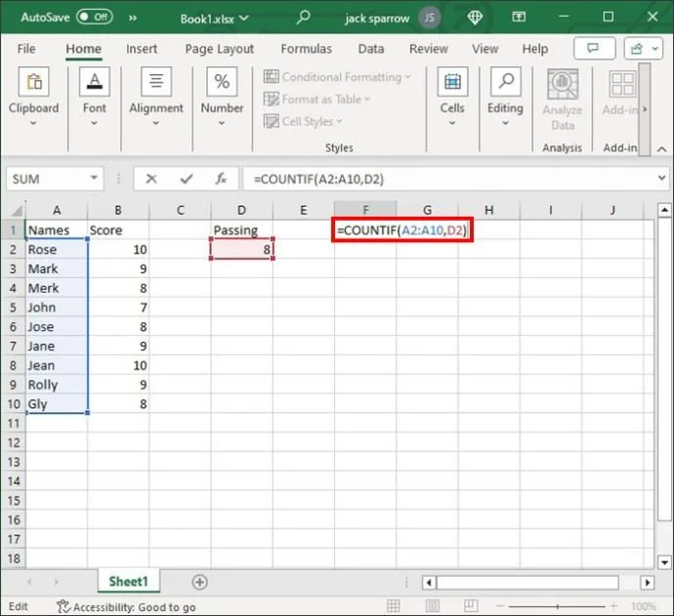The width and height of the screenshot is (674, 616).
Task: Click the Alignment group icon
Action: tap(156, 84)
